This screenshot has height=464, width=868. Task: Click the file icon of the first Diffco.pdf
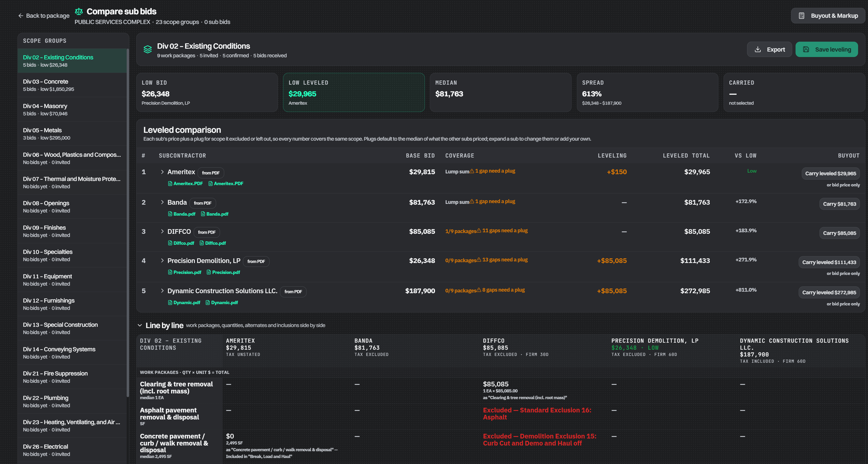[170, 243]
